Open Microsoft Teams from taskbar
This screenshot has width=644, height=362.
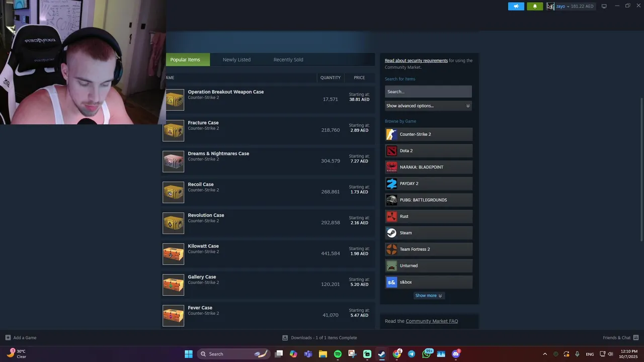click(308, 354)
